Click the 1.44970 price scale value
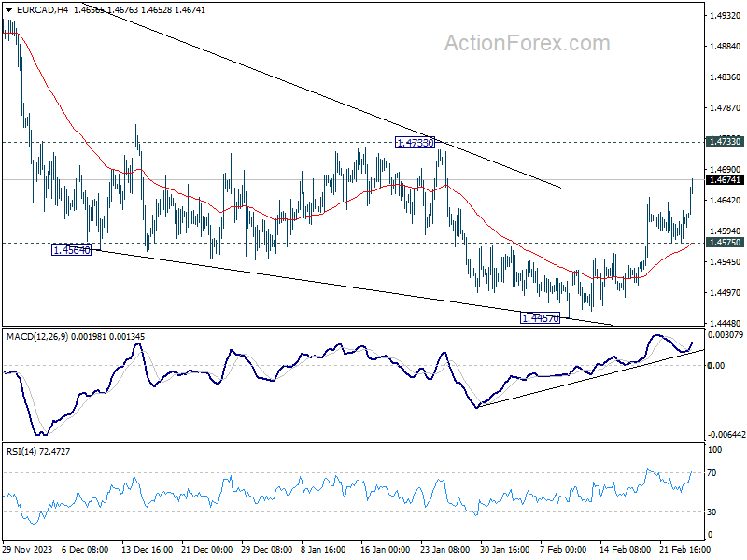Viewport: 747px width, 560px height. click(726, 292)
